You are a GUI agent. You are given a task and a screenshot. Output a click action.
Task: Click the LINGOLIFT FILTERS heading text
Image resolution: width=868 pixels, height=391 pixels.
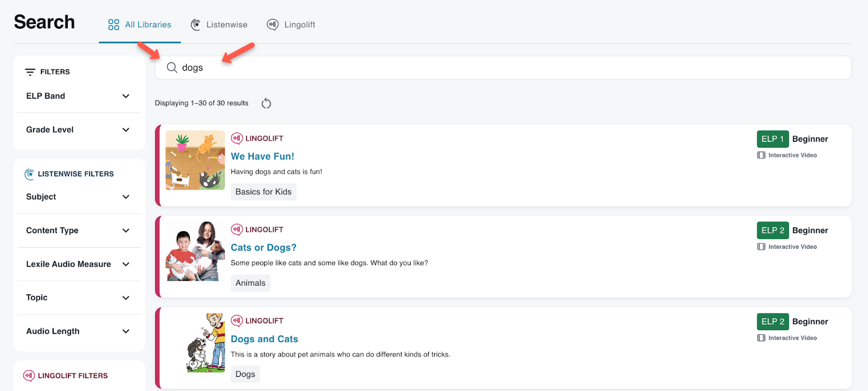pos(73,376)
